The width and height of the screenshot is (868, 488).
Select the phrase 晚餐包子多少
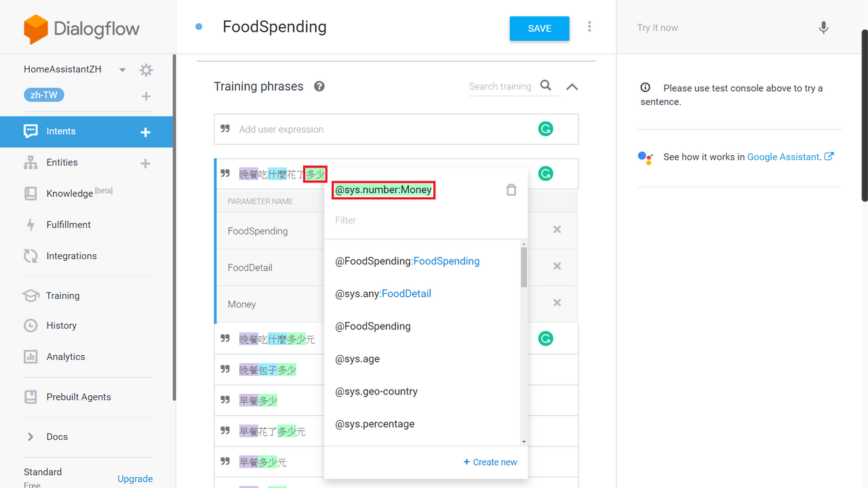(x=267, y=370)
